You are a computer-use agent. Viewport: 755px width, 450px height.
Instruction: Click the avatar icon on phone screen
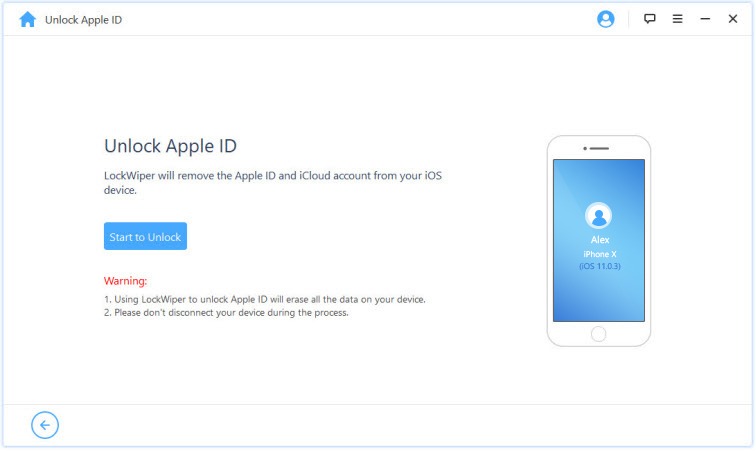[598, 215]
